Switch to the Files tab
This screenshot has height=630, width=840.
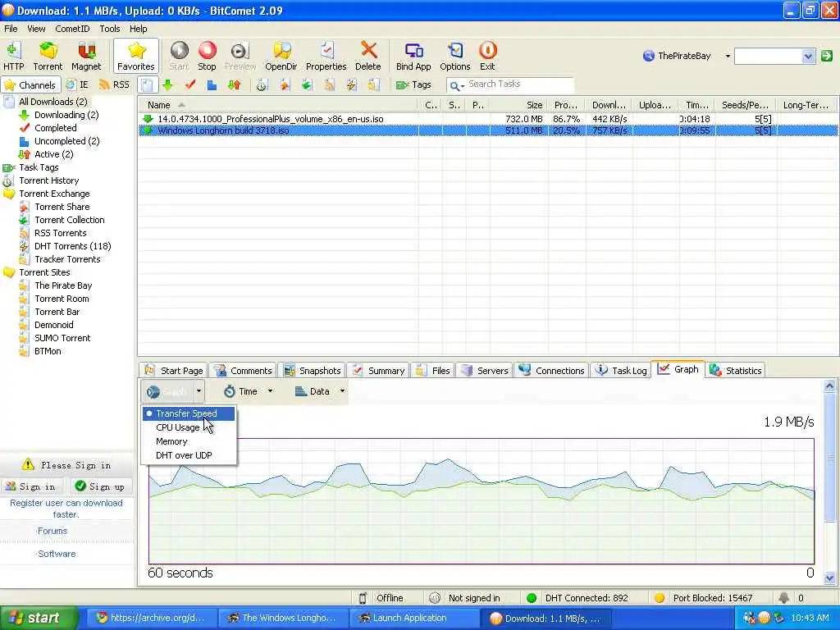433,371
